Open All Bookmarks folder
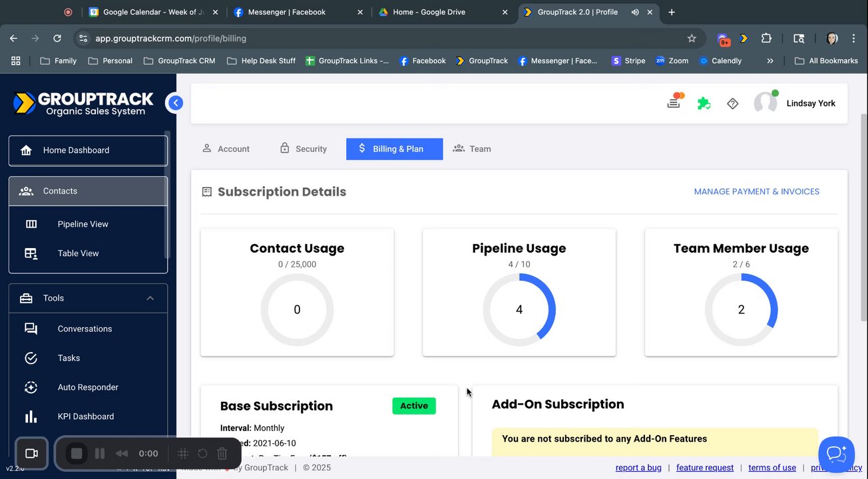Screen dimensions: 868x479 pyautogui.click(x=826, y=61)
